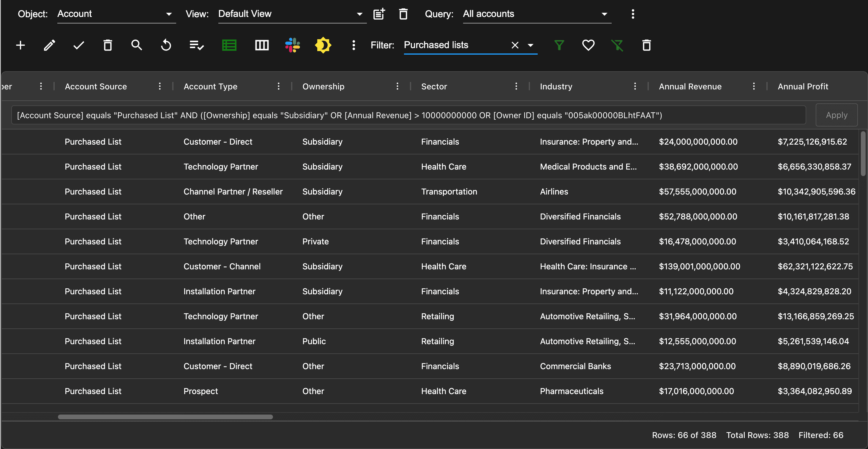Toggle the columns view icon
The image size is (868, 449).
[x=262, y=45]
